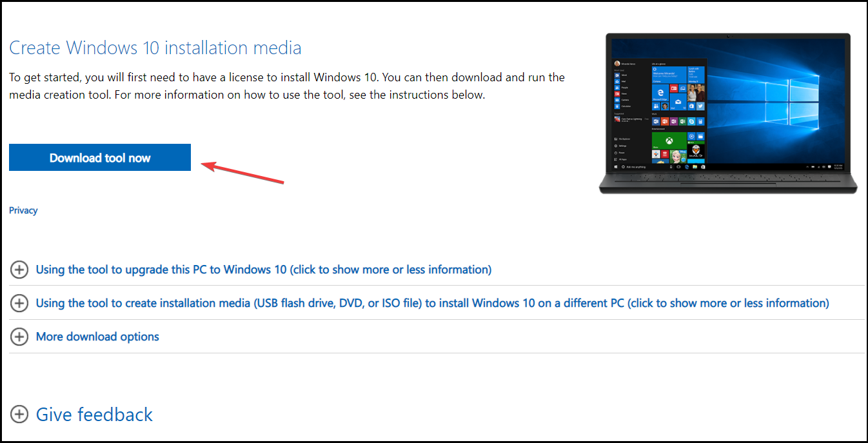
Task: Click the Mail icon in the pictured Start menu
Action: tap(617, 81)
